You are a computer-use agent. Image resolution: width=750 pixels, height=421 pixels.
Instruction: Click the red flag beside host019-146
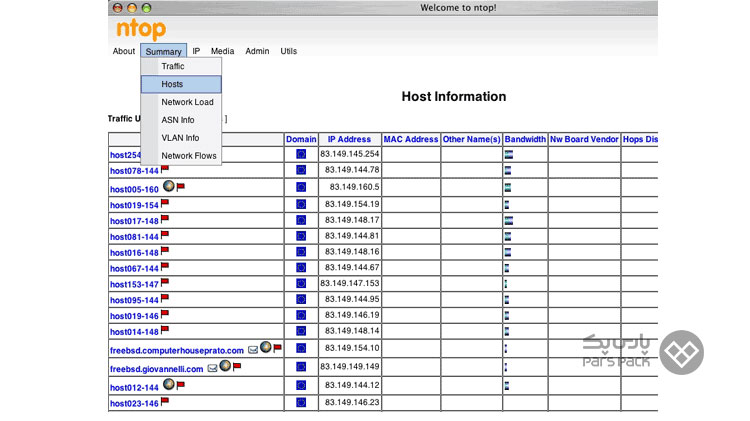point(165,313)
